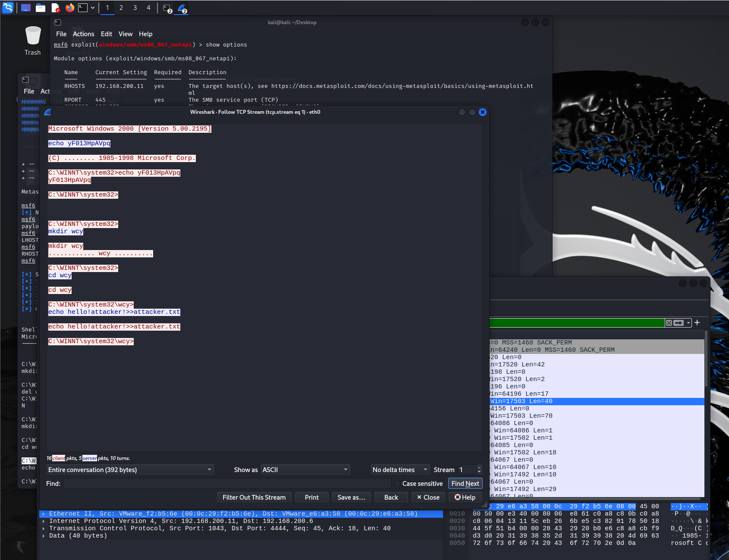Open the Show as ASCII format dropdown
This screenshot has height=560, width=729.
[305, 469]
